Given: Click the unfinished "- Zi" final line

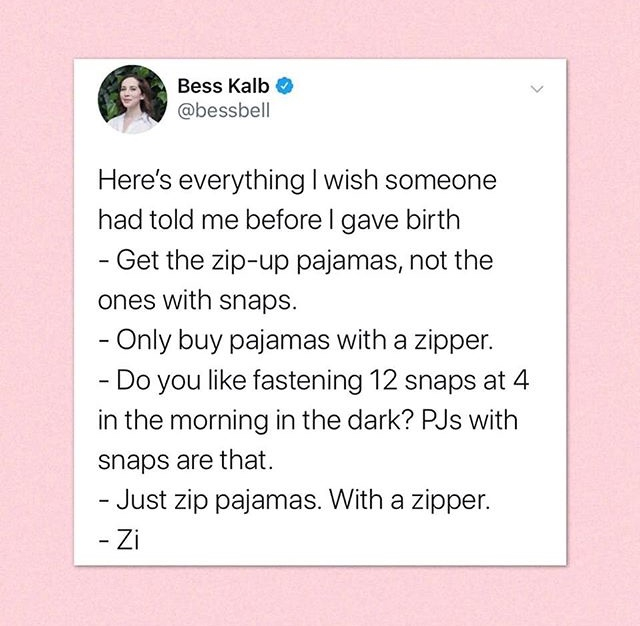Looking at the screenshot, I should [x=119, y=541].
